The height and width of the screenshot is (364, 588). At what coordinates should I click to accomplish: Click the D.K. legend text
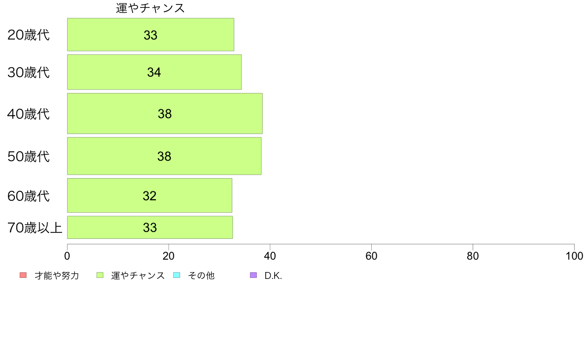pyautogui.click(x=273, y=275)
